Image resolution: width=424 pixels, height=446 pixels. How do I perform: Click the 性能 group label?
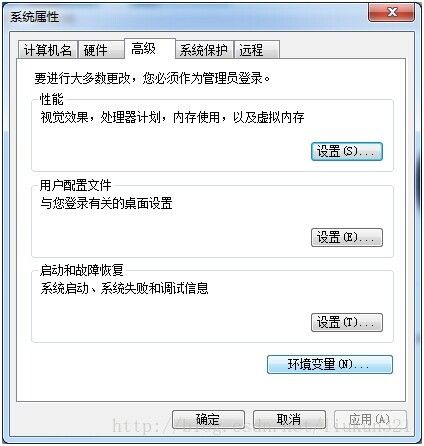pyautogui.click(x=51, y=99)
